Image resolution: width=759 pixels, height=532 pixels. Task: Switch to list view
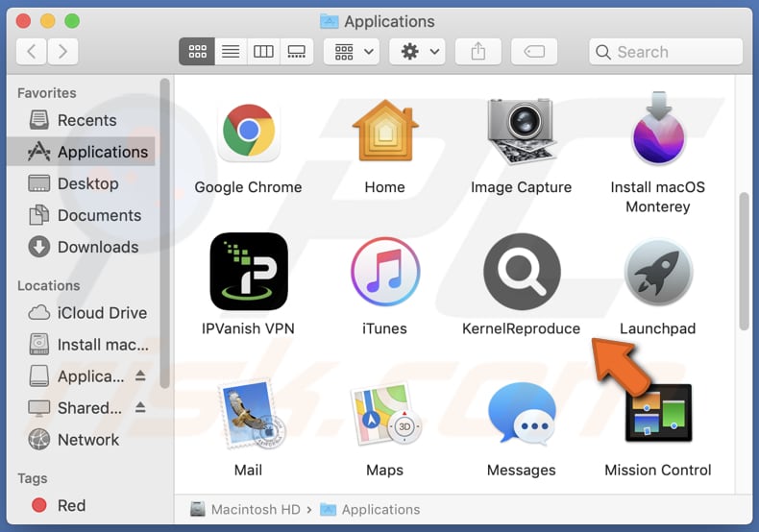coord(231,51)
